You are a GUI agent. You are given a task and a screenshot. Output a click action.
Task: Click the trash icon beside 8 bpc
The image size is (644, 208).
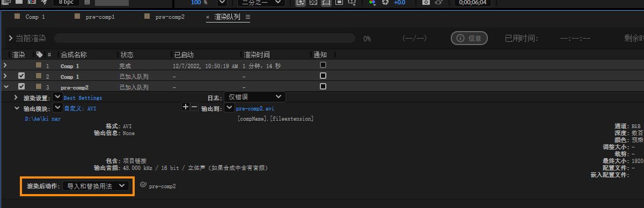(x=87, y=2)
